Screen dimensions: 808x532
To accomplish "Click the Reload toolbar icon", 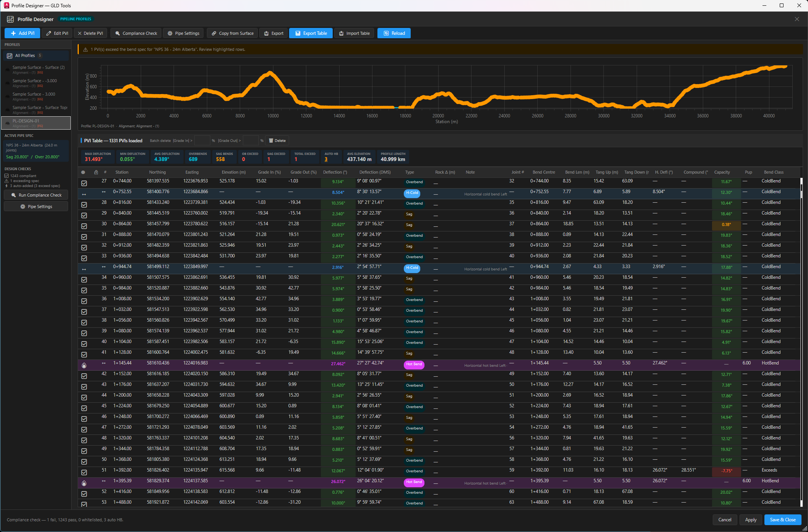I will click(x=387, y=33).
